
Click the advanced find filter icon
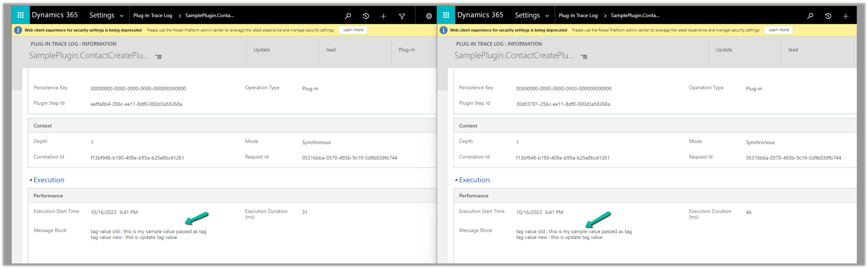[402, 16]
